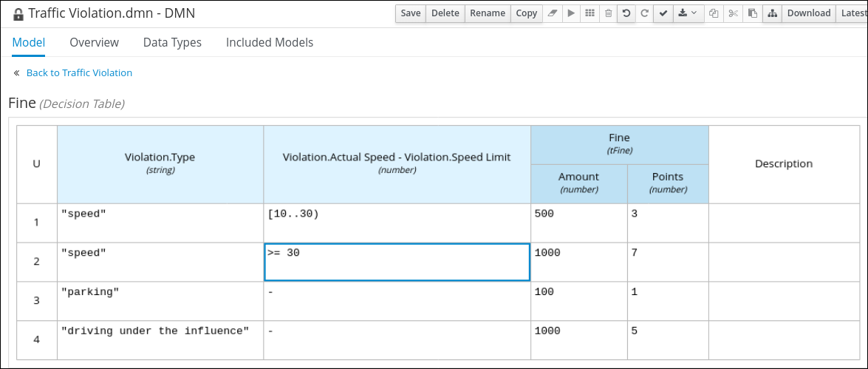Click the eraser clear icon in toolbar

553,13
